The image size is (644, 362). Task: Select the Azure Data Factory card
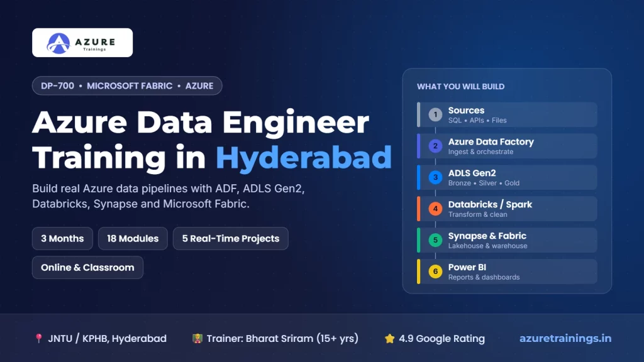coord(507,146)
